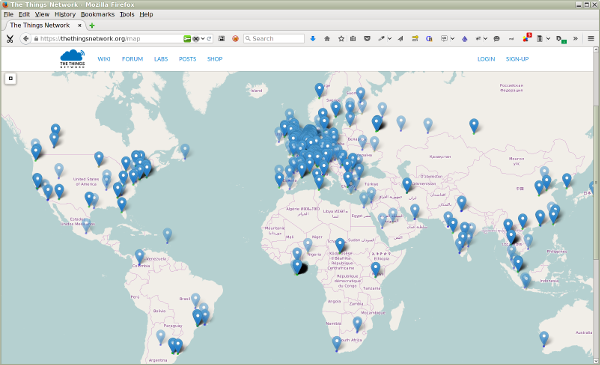This screenshot has width=600, height=365.
Task: Click the green extension icon in the URL bar
Action: [187, 39]
